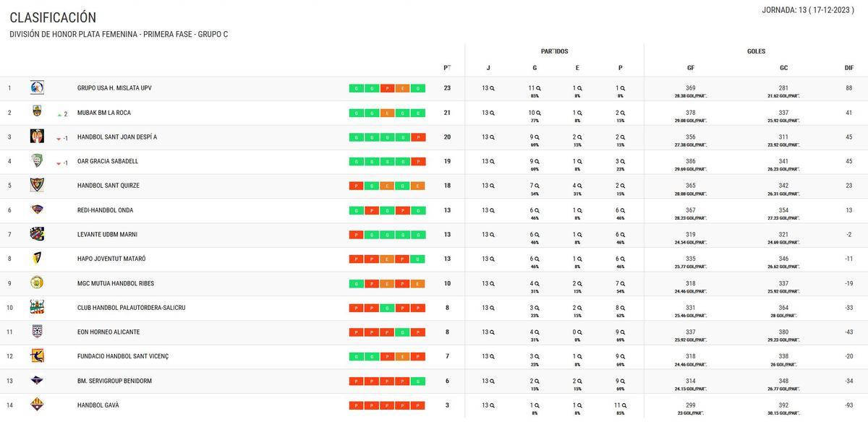
Task: Open magnifier for Redi-Handbol Onda's 13 games played
Action: tap(493, 210)
